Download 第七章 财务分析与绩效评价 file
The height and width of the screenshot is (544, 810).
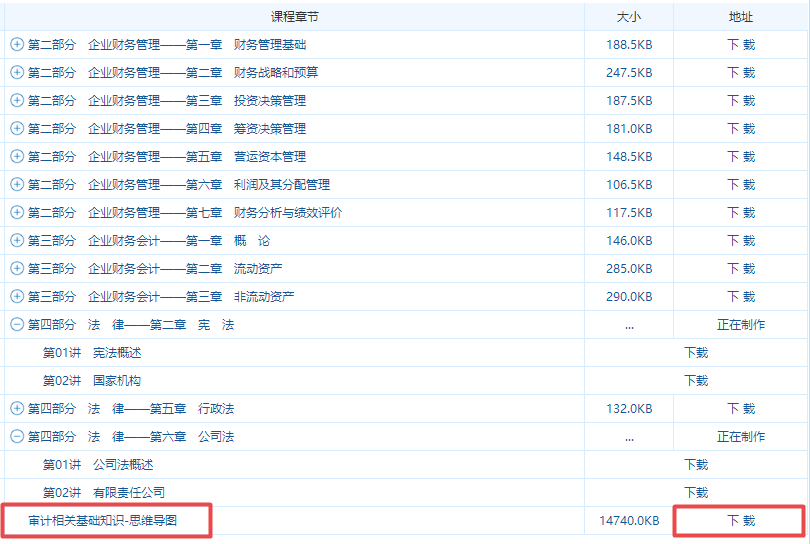point(741,212)
